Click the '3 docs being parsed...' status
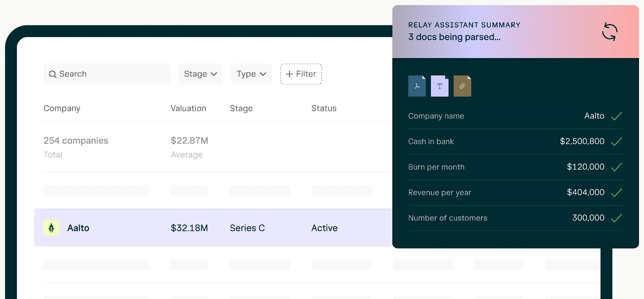Image resolution: width=644 pixels, height=299 pixels. click(454, 37)
